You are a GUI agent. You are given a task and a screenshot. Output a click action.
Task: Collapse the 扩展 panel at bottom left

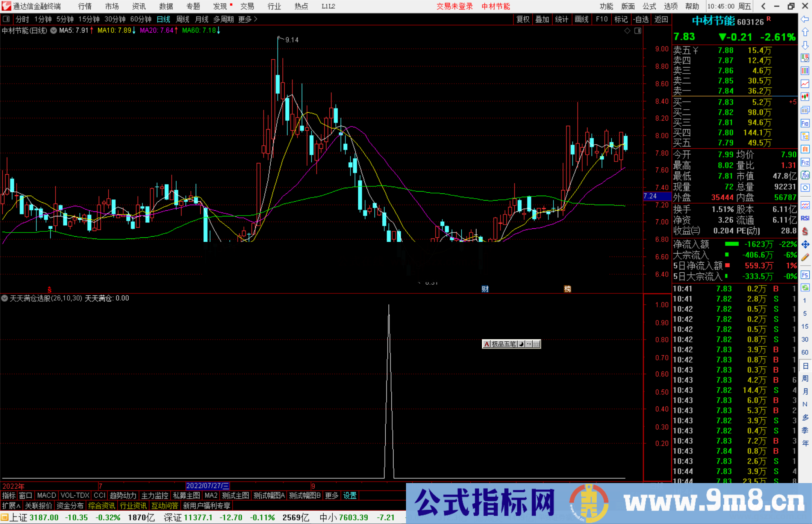point(10,506)
